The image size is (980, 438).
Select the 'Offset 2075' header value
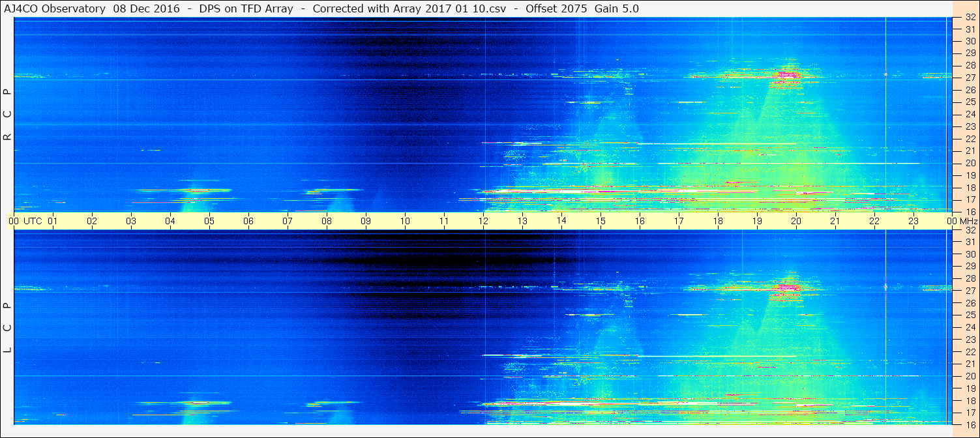pos(556,8)
